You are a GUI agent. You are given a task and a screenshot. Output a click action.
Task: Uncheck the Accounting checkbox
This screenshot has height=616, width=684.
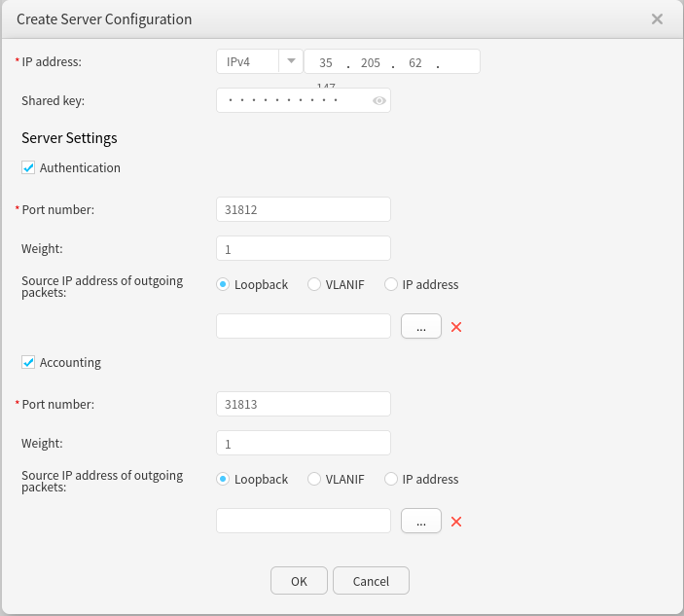click(28, 362)
